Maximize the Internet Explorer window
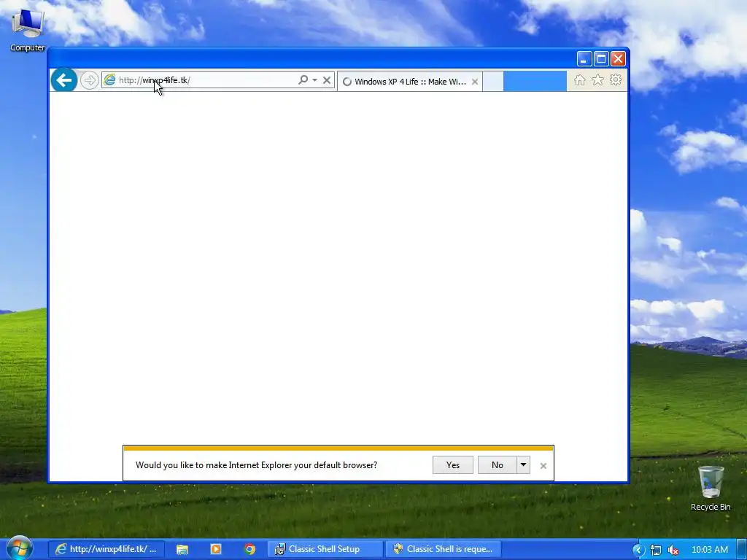The image size is (747, 560). 601,58
